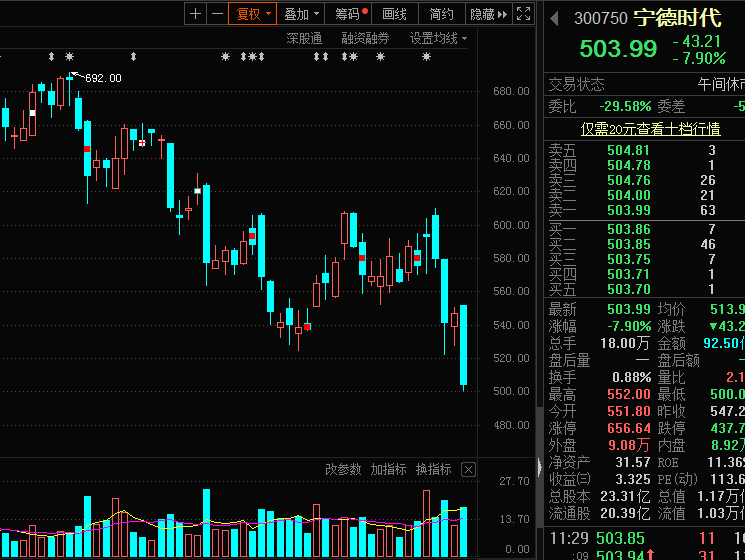Screen dimensions: 745x560
Task: Toggle 筹码 chip distribution view
Action: [x=350, y=14]
